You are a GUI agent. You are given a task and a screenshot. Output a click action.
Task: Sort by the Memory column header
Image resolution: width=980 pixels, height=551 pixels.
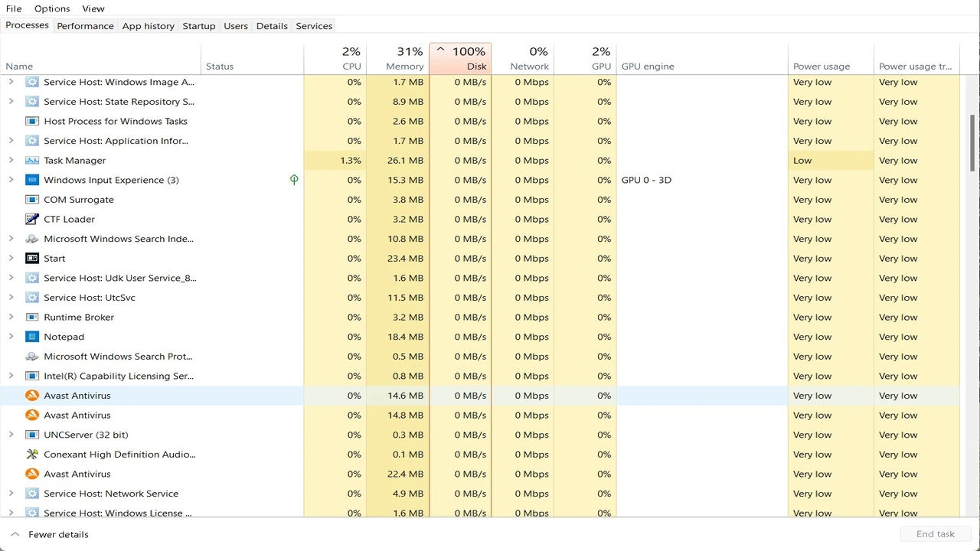coord(397,58)
